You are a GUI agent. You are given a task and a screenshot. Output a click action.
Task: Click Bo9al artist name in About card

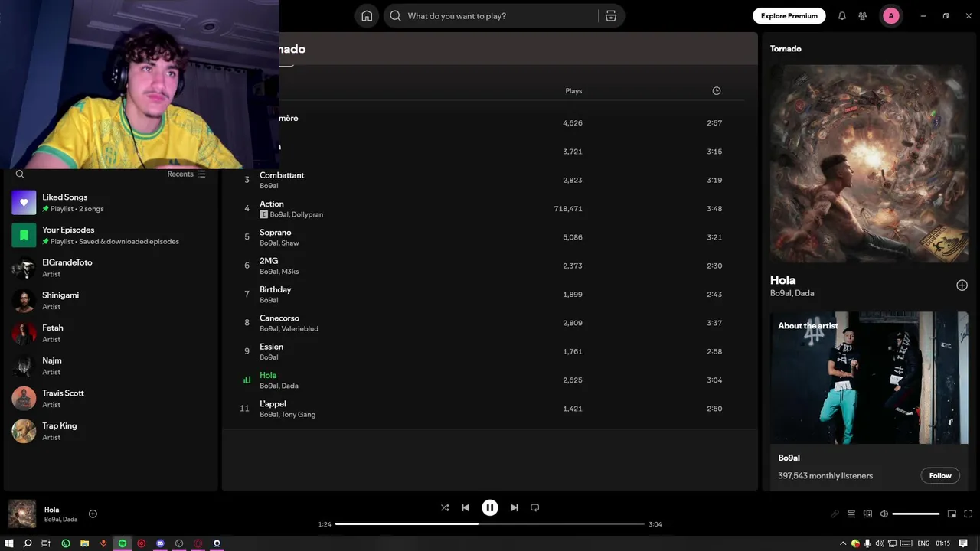tap(789, 458)
